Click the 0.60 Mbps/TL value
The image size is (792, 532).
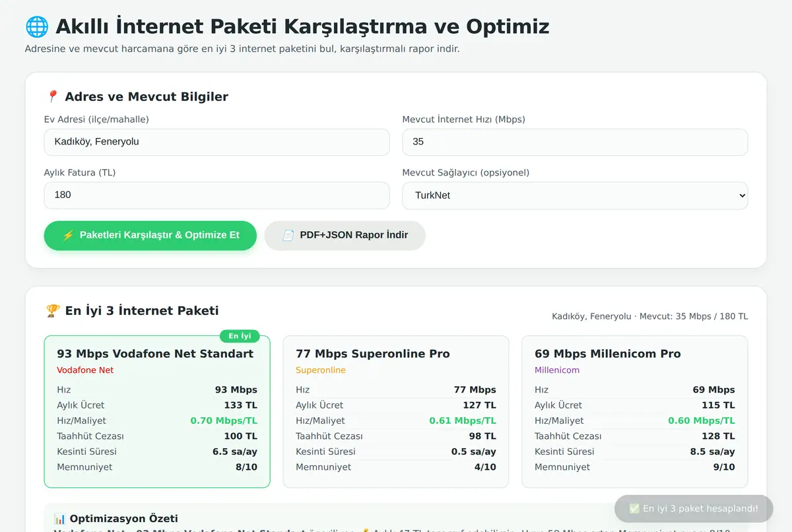(702, 420)
